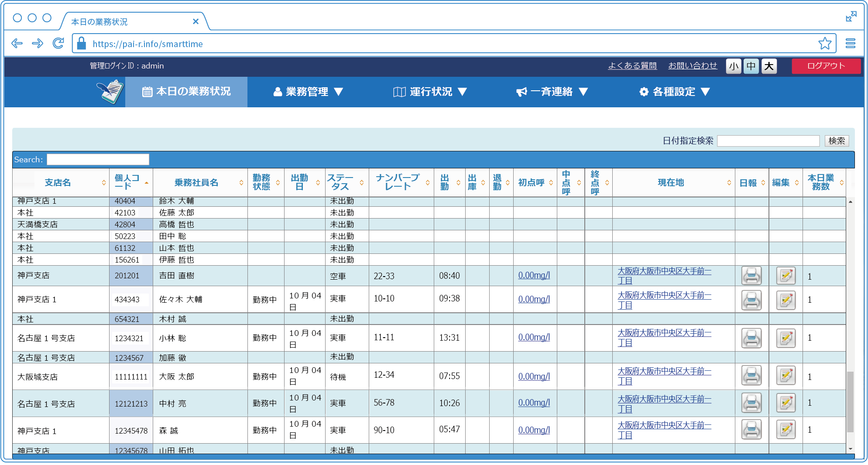
Task: Click the ログアウト button
Action: coord(826,66)
